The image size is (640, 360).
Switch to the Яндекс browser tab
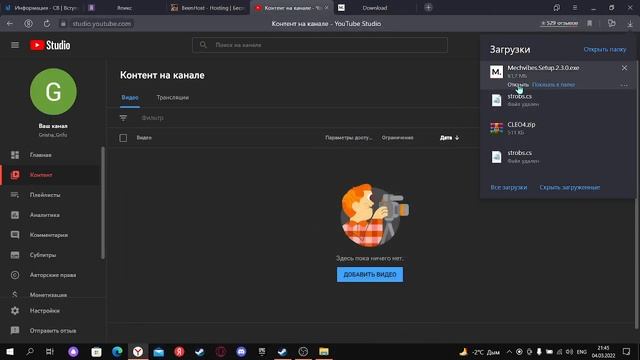(x=124, y=8)
